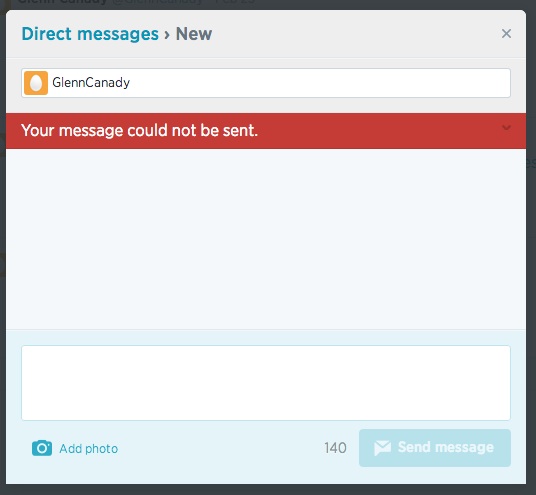536x495 pixels.
Task: Click the 'Your message could not be sent' text
Action: pos(139,131)
